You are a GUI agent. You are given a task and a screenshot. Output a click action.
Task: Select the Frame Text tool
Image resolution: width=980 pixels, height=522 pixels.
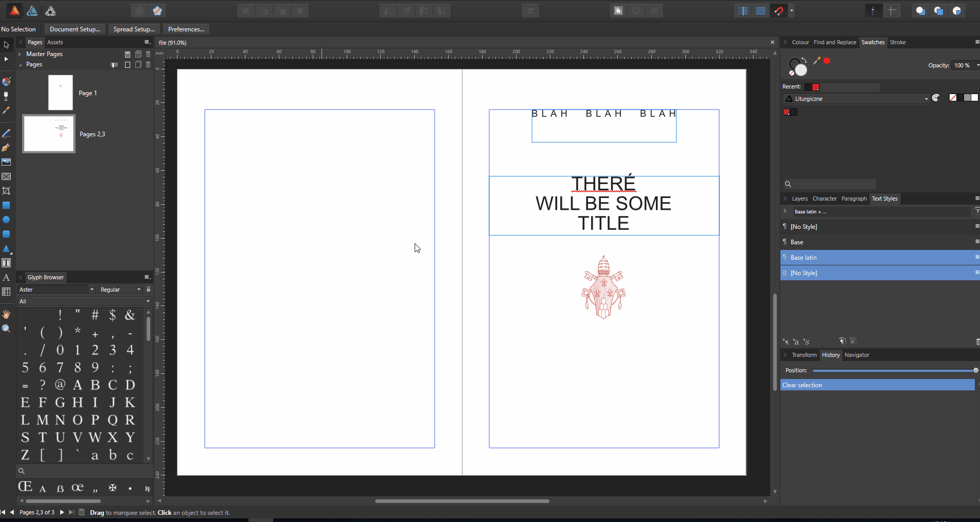point(6,263)
